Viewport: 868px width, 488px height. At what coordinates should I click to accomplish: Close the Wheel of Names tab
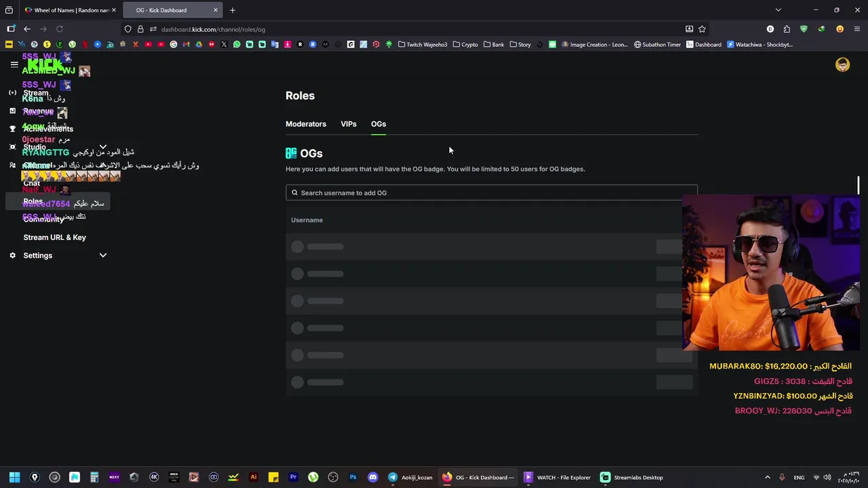(114, 10)
